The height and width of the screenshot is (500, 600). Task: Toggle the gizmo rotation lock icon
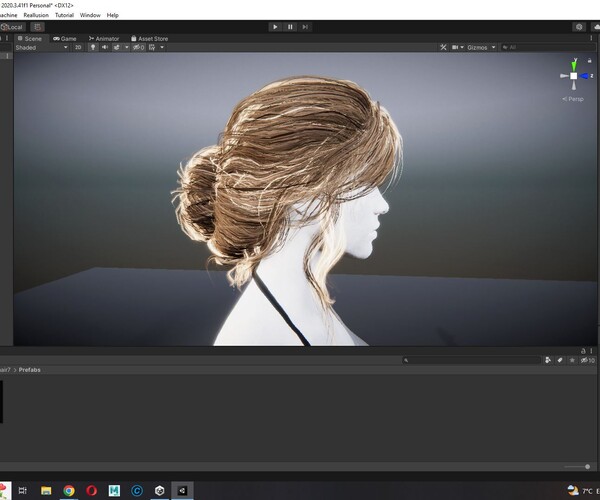(590, 60)
